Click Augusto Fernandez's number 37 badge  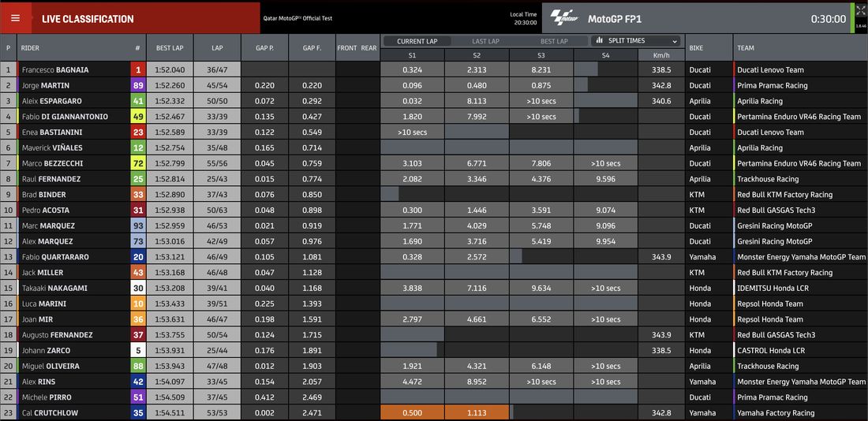138,335
